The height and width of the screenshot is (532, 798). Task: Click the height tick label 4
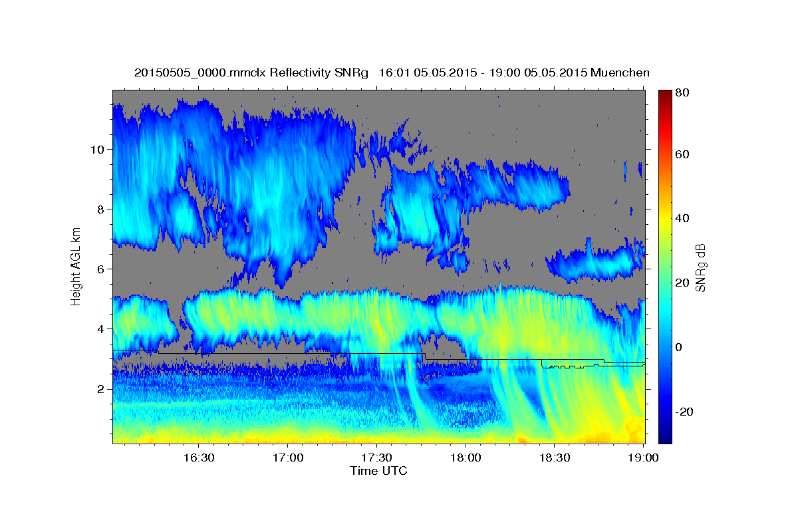coord(100,329)
